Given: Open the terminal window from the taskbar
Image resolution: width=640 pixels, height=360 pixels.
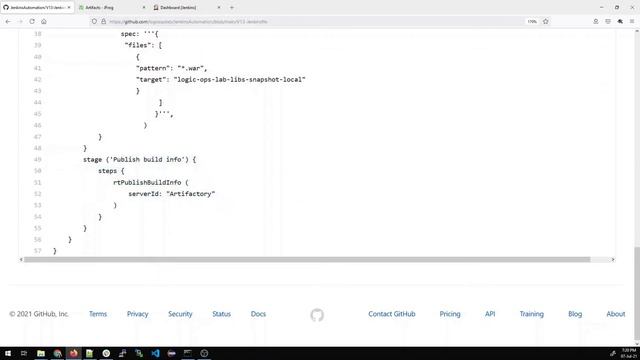Looking at the screenshot, I should (188, 353).
